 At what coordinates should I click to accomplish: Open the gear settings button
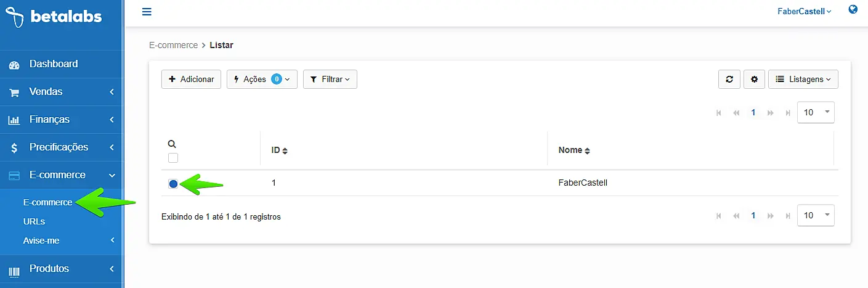click(754, 79)
